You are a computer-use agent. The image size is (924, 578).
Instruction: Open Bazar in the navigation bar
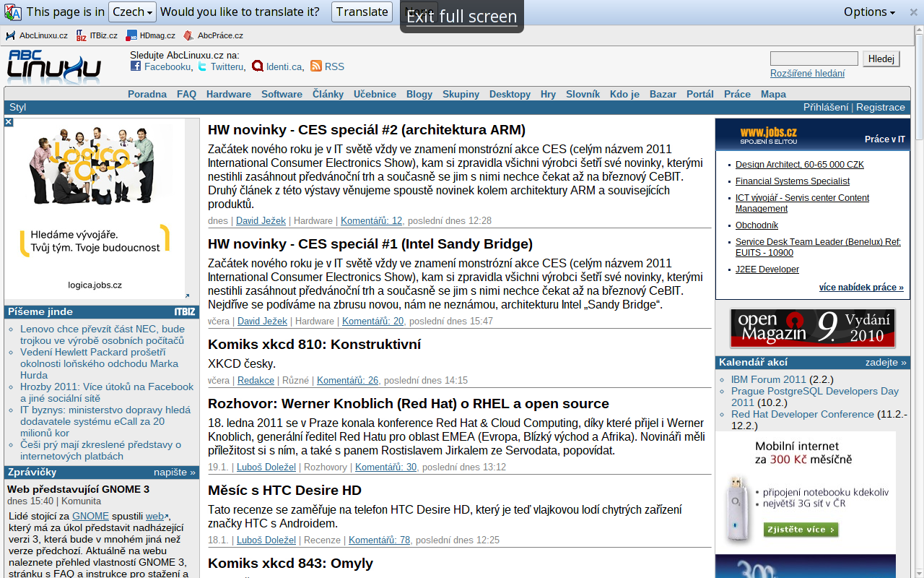pos(663,94)
